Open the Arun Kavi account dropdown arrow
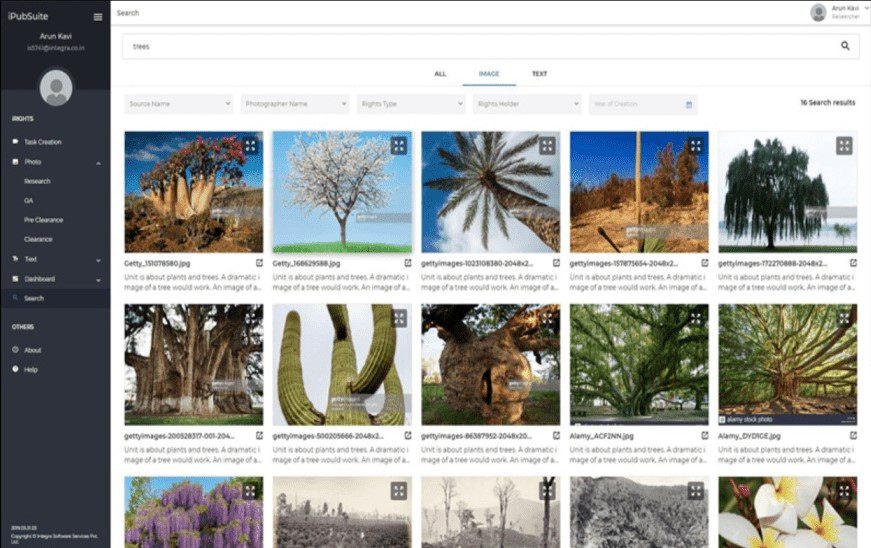This screenshot has height=548, width=871. (x=867, y=8)
